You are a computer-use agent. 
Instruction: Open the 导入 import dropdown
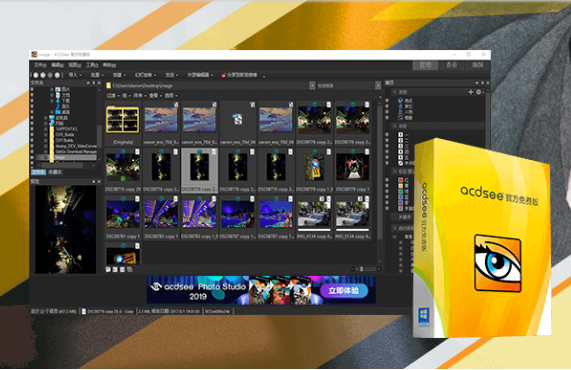pos(75,75)
